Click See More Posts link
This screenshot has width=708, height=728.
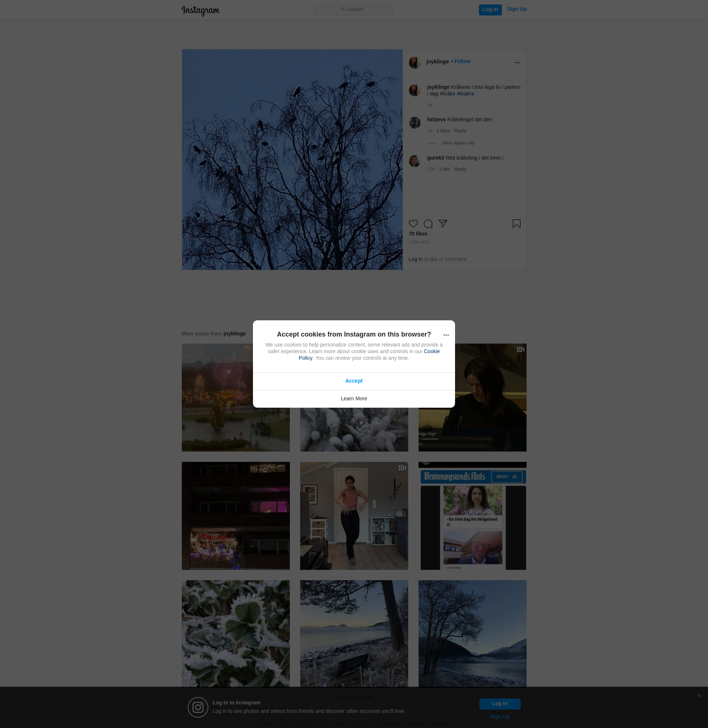pos(354,697)
